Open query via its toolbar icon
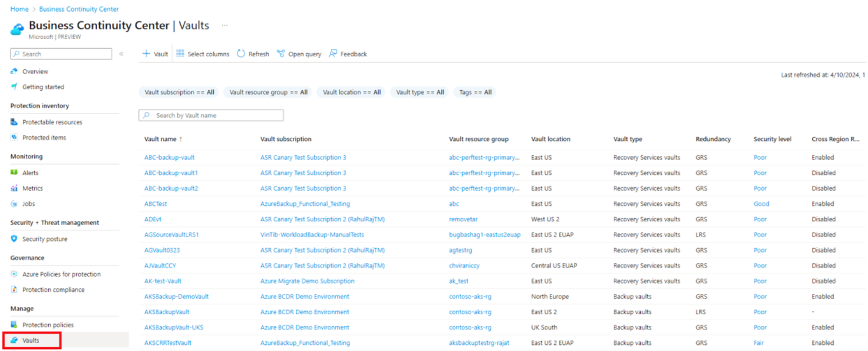 (281, 54)
